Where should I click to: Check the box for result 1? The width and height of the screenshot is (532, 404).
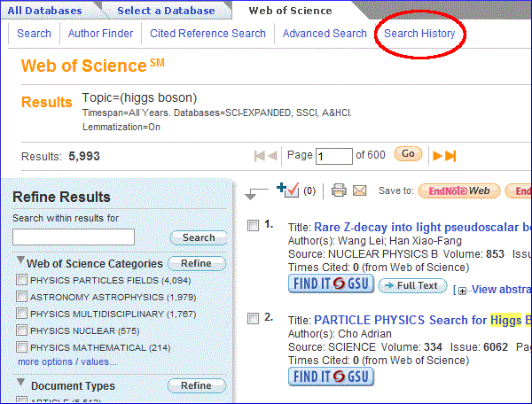point(253,225)
